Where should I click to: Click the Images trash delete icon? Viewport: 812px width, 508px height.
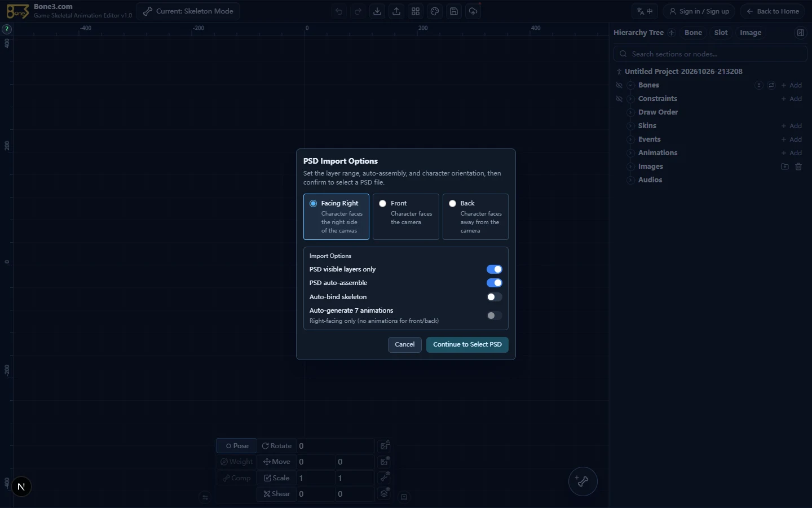click(x=798, y=167)
